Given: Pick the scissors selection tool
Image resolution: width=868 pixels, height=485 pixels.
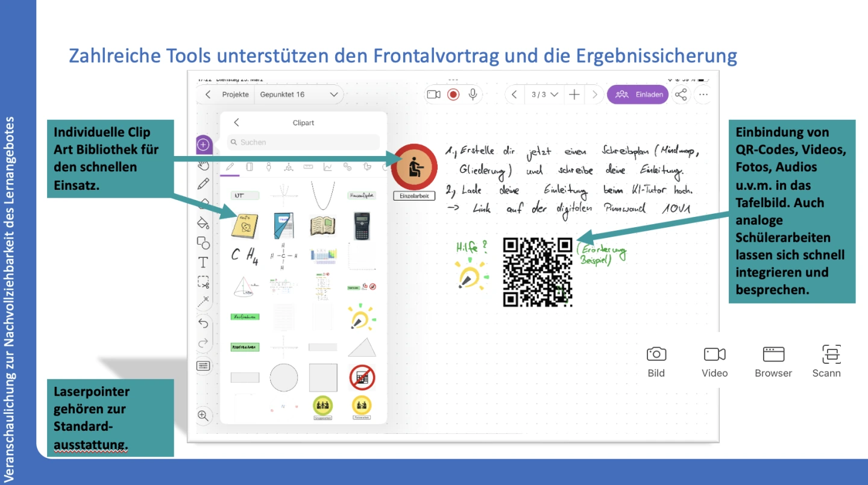Looking at the screenshot, I should point(203,282).
